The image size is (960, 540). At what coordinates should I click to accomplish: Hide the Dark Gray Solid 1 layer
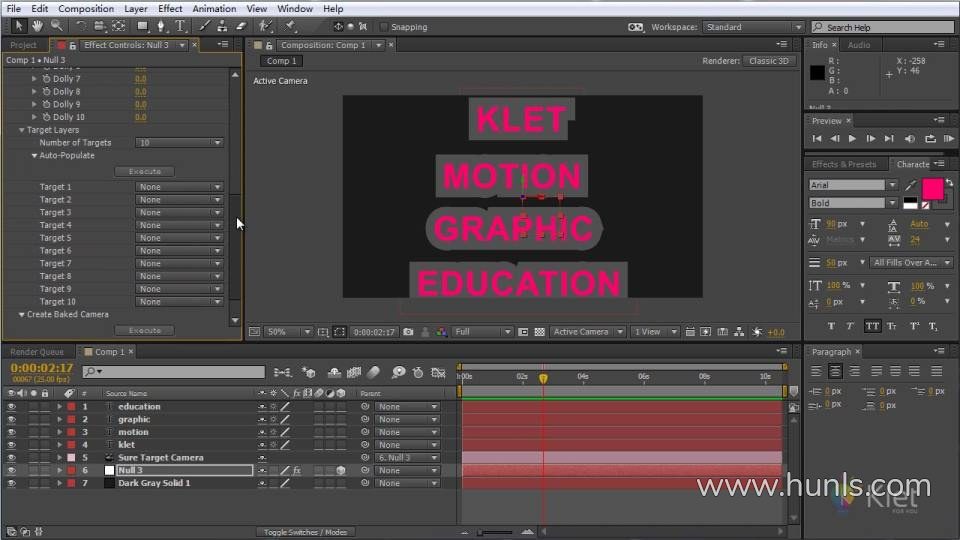pyautogui.click(x=11, y=483)
